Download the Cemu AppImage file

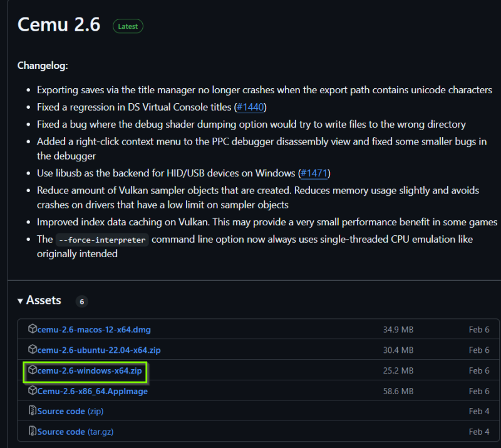(92, 392)
